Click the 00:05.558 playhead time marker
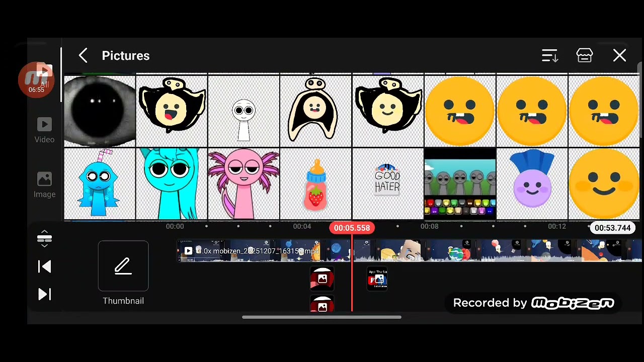The width and height of the screenshot is (644, 362). click(352, 228)
